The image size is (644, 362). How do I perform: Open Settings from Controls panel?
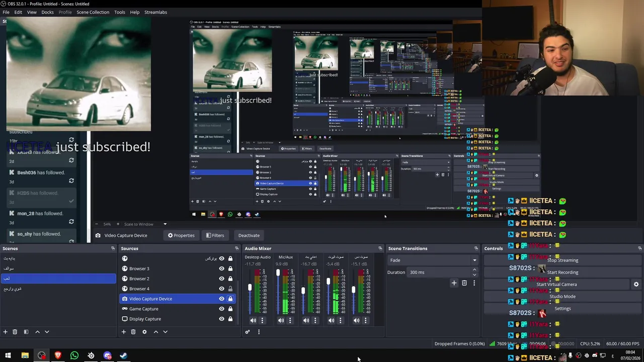click(x=562, y=309)
